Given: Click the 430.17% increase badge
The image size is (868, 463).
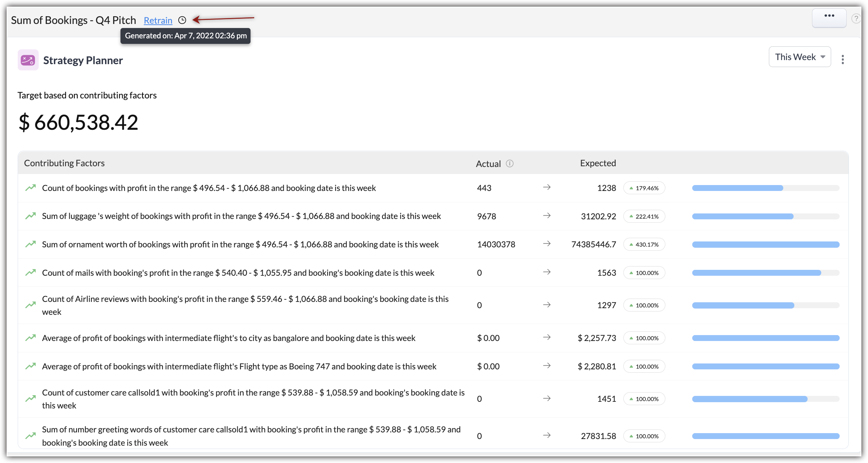Looking at the screenshot, I should pyautogui.click(x=644, y=244).
